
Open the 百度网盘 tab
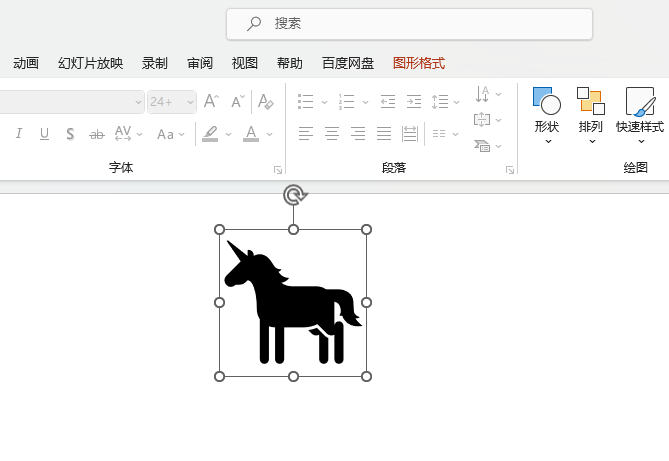[348, 63]
